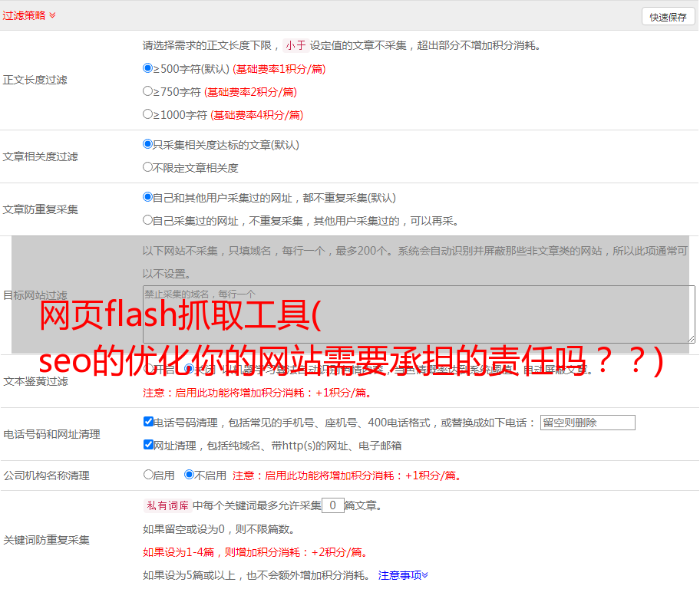Click the 电话号码和网址清理 label
The height and width of the screenshot is (589, 700).
(x=51, y=434)
